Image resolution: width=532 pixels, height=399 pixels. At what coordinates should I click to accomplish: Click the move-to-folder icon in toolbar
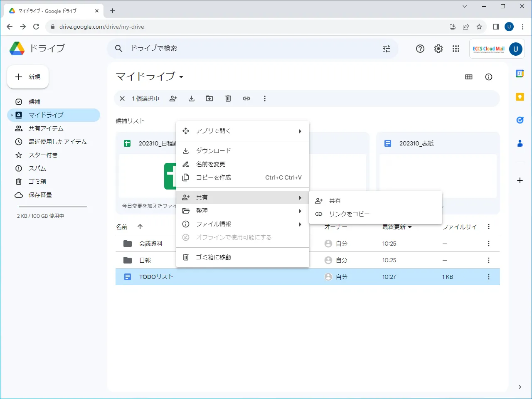(209, 99)
